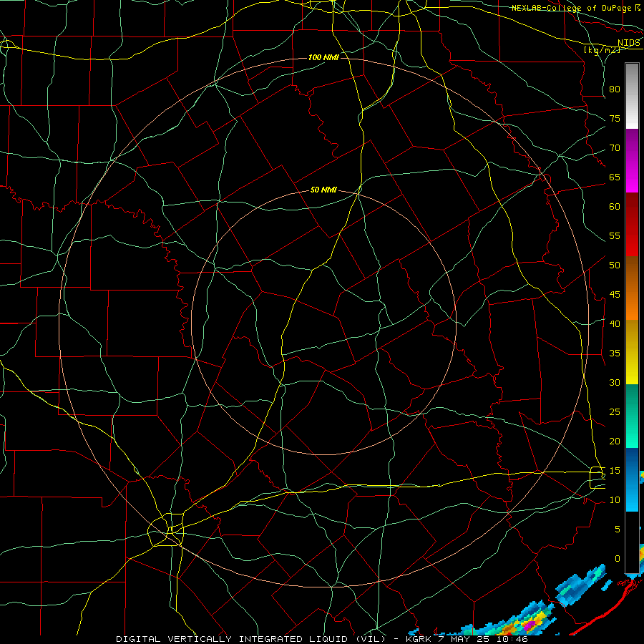
Task: Select the 75 value on the scale
Action: tap(615, 118)
